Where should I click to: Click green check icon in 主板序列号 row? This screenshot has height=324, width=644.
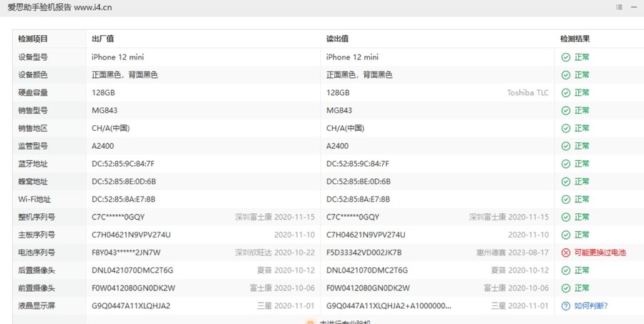(x=565, y=235)
